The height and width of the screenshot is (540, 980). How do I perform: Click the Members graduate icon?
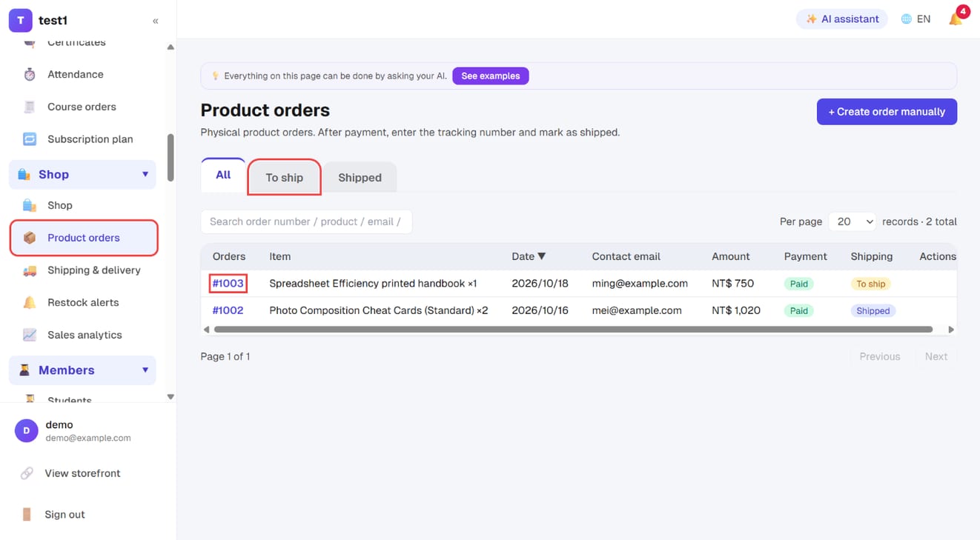tap(24, 370)
